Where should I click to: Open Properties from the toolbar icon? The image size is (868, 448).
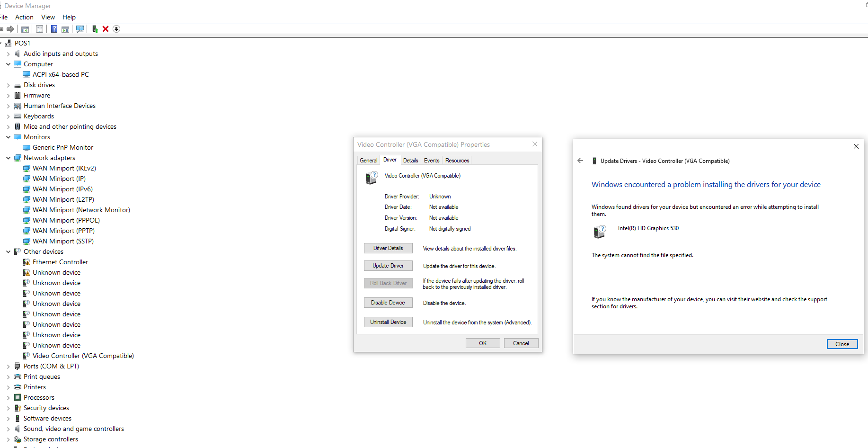40,29
